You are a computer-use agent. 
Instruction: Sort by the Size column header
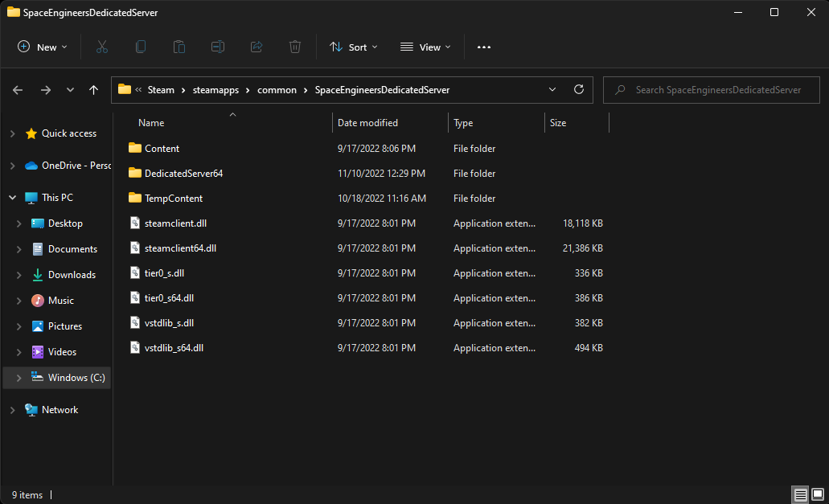(x=558, y=122)
